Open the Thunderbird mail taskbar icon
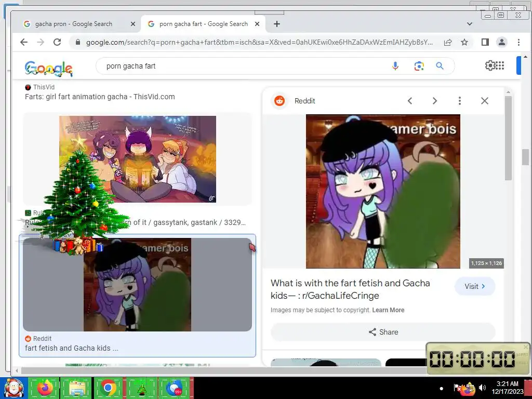This screenshot has width=532, height=399. pos(174,388)
